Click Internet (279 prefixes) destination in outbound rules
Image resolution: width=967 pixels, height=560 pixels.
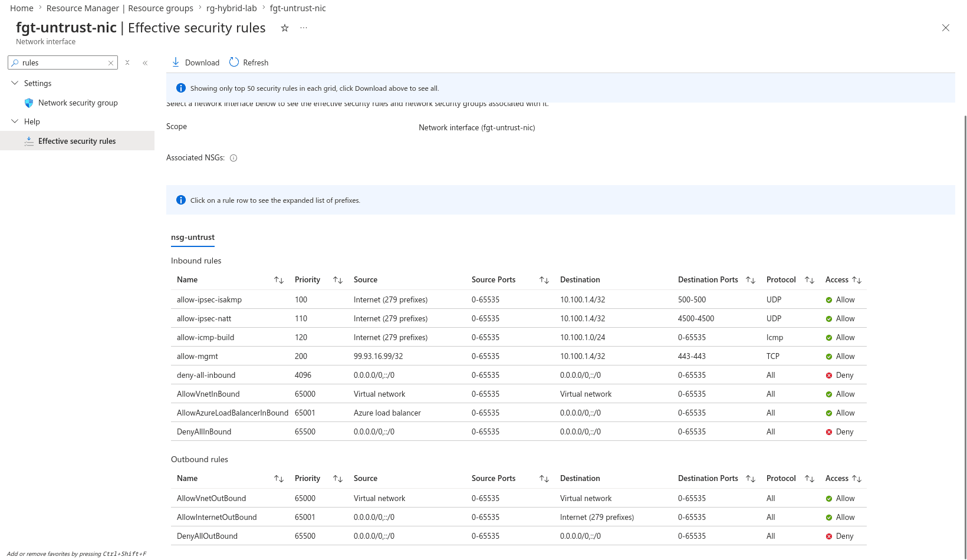597,518
